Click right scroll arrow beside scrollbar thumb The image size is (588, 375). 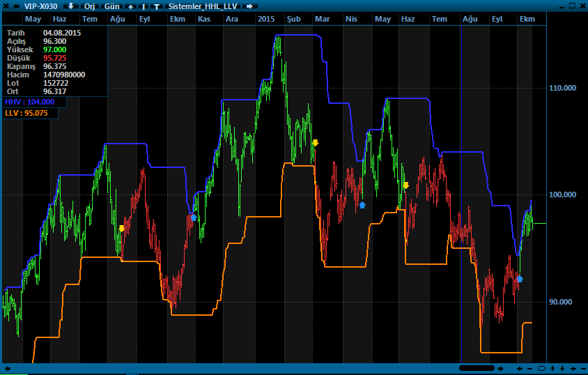pyautogui.click(x=500, y=369)
